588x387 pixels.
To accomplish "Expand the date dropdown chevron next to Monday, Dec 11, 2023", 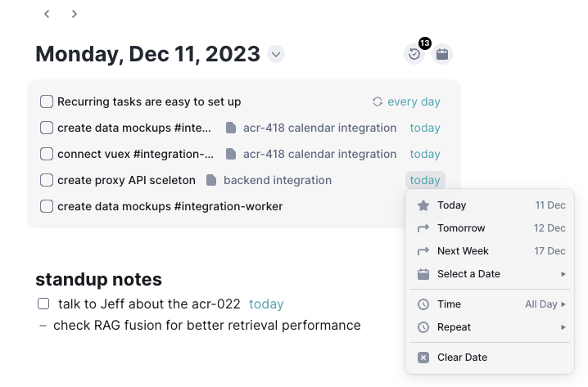I will click(x=276, y=54).
